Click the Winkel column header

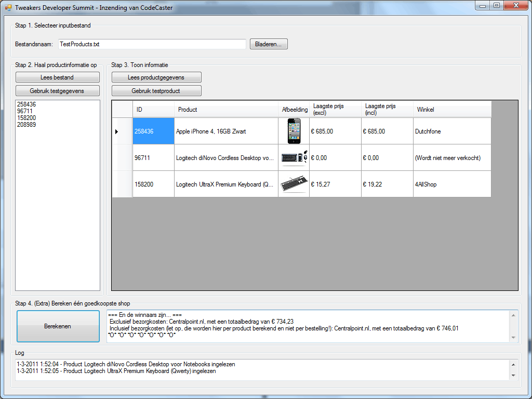(x=452, y=109)
